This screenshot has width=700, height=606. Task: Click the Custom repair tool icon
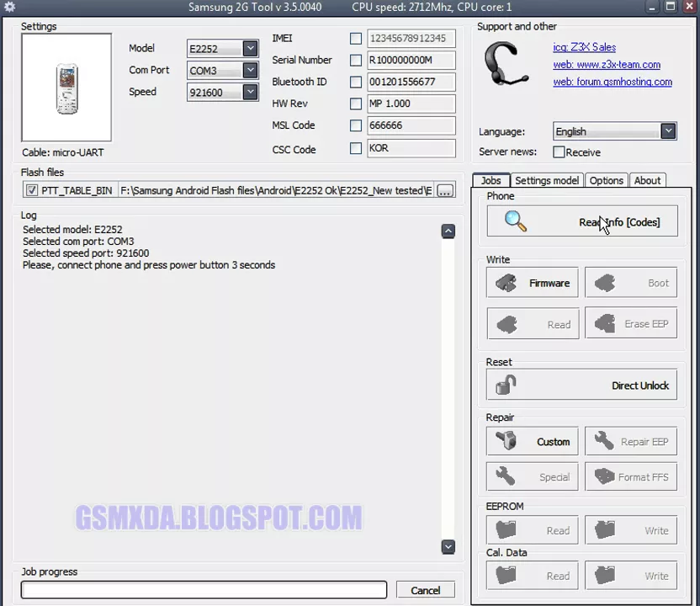tap(506, 441)
